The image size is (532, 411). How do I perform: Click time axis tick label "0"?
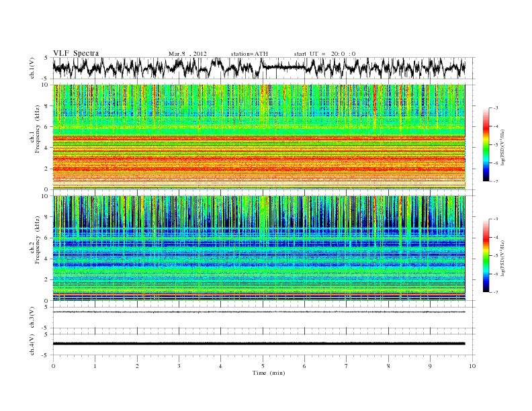53,366
